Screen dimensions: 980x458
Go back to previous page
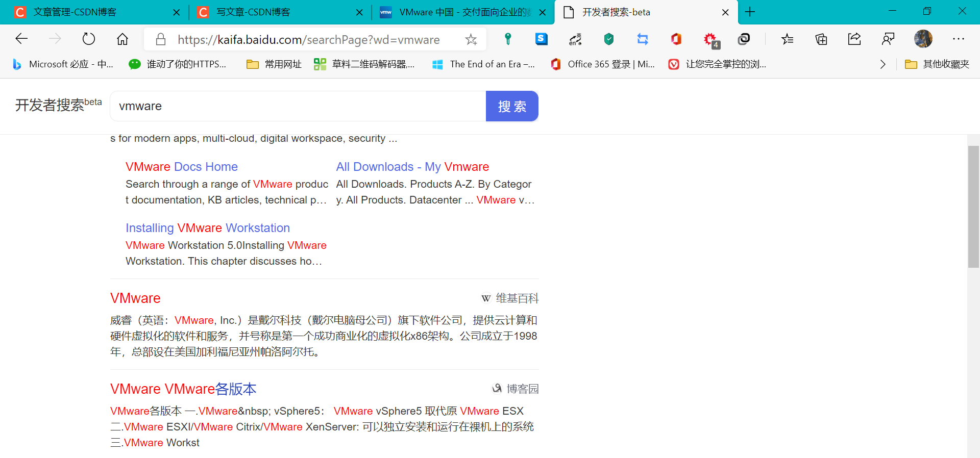(21, 39)
